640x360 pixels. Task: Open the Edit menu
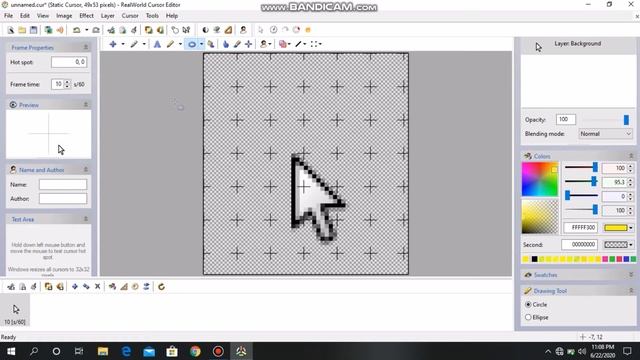(x=24, y=16)
